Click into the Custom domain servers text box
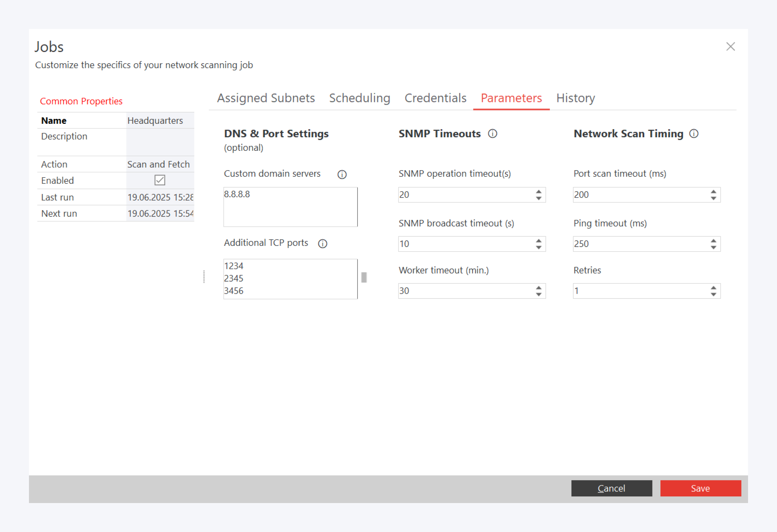Viewport: 777px width, 532px height. click(x=290, y=207)
